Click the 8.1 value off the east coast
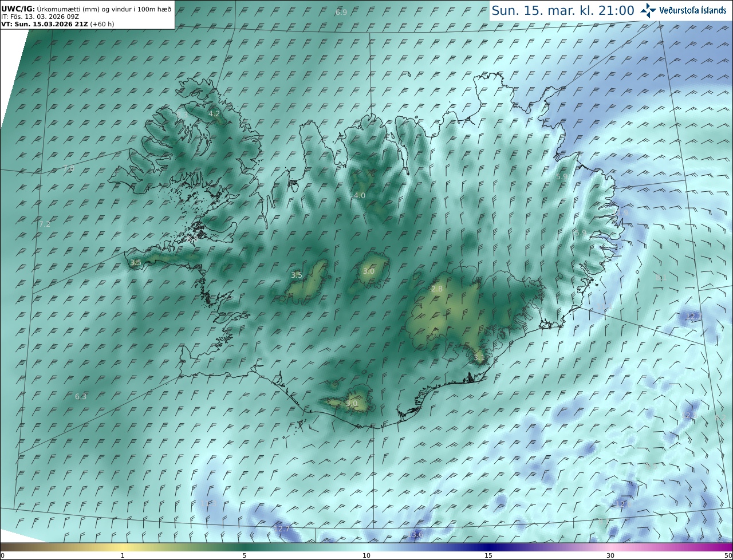 point(661,278)
